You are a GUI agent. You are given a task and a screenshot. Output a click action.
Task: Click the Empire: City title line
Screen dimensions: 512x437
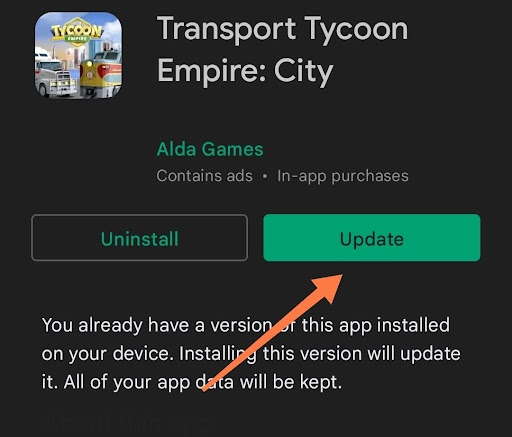point(245,72)
